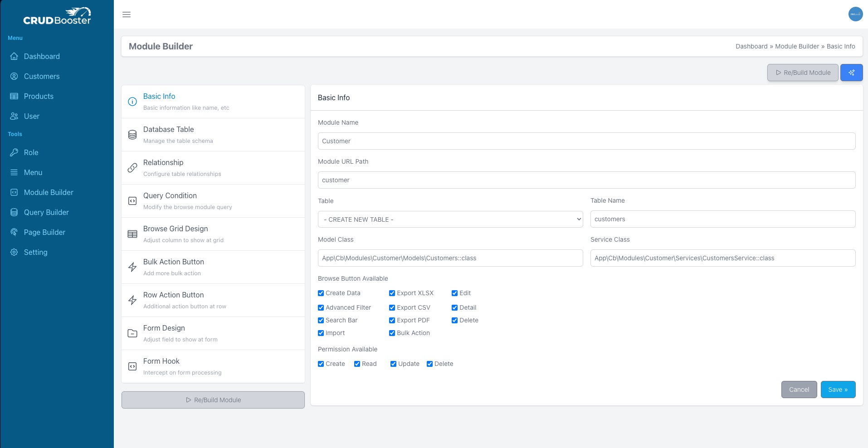Toggle Export PDF checkbox

(392, 320)
